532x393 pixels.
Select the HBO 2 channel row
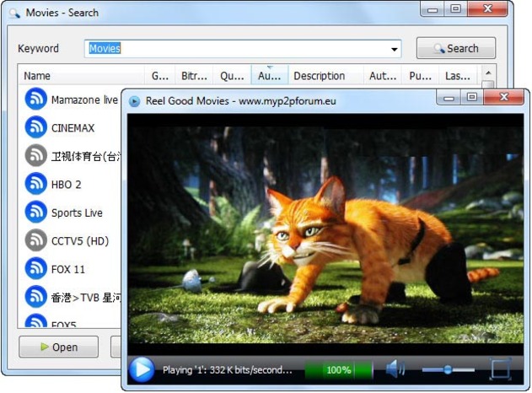71,184
